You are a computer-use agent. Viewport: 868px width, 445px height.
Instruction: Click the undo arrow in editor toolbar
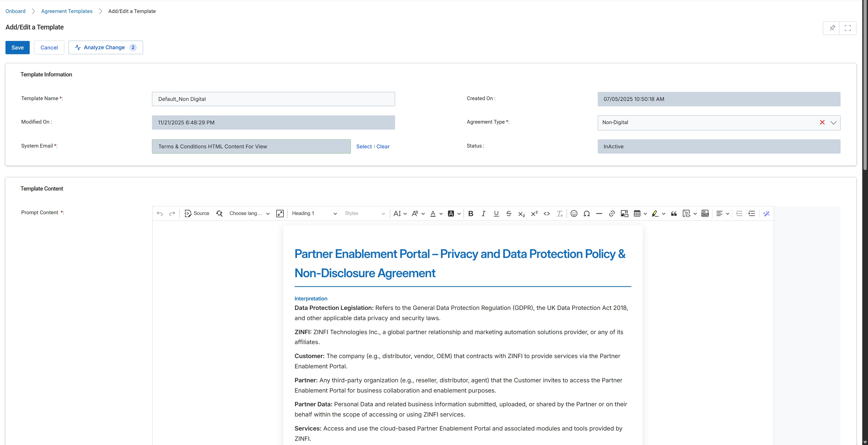[160, 214]
